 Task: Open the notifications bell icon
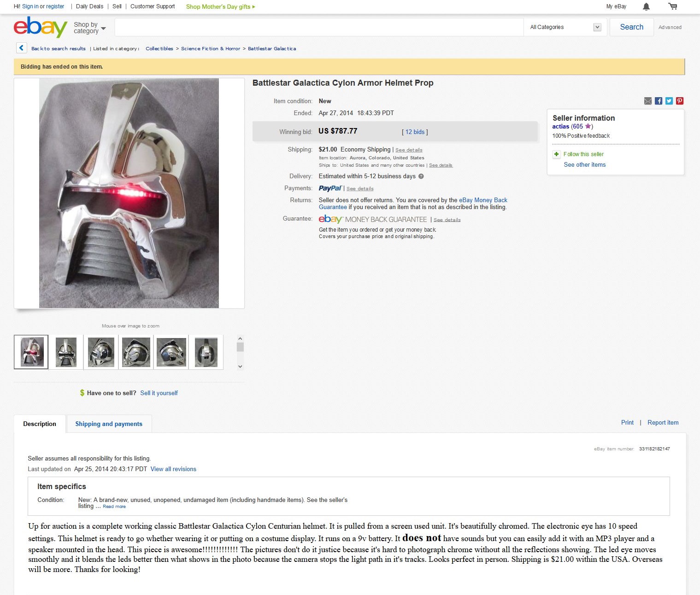click(646, 6)
